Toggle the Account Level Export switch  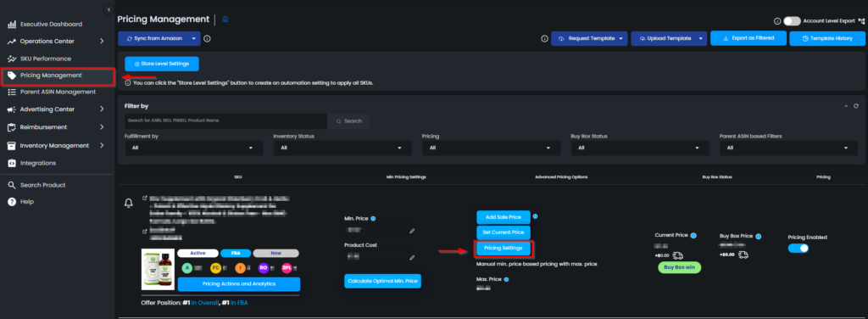coord(792,21)
